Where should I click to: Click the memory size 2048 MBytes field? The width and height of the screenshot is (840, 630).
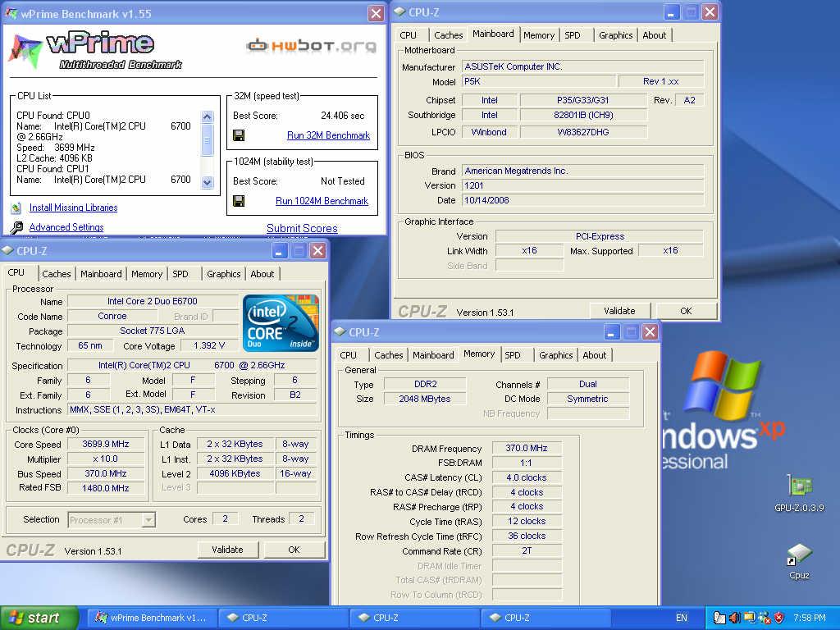coord(425,399)
